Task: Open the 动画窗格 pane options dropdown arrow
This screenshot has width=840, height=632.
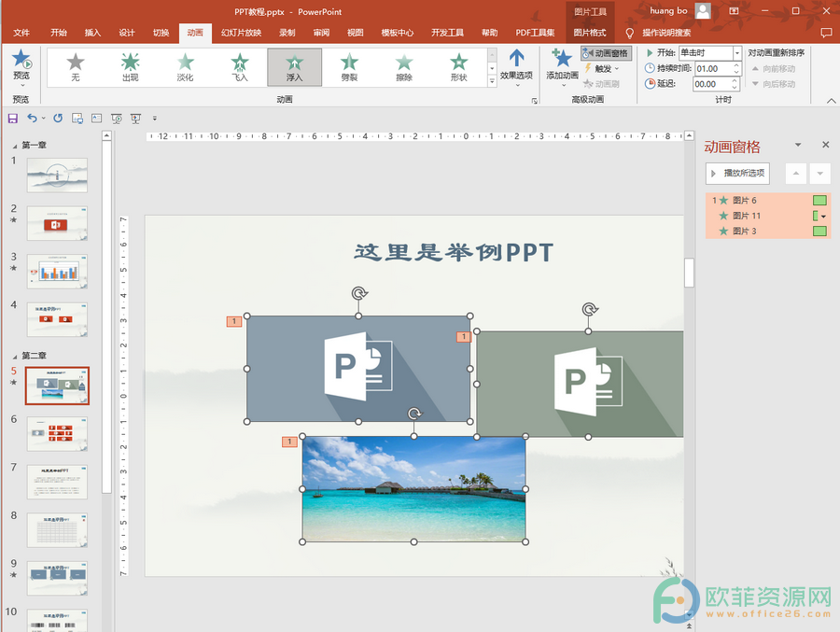Action: (798, 145)
